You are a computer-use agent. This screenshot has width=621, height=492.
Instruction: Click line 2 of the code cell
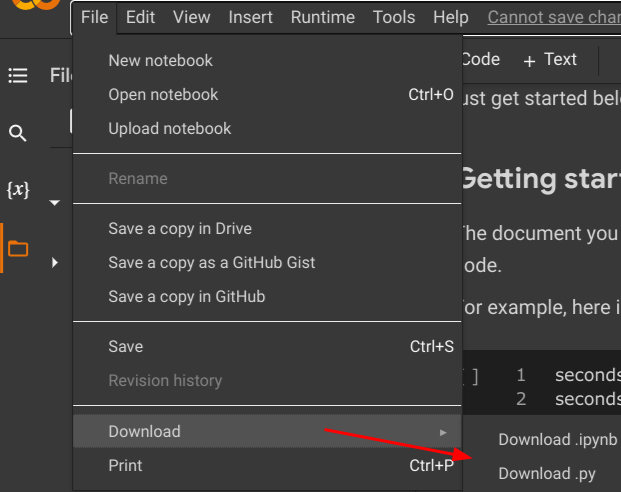click(x=588, y=399)
